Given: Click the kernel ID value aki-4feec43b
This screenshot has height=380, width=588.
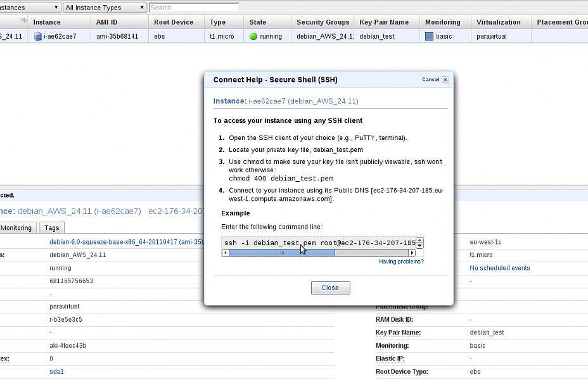Looking at the screenshot, I should coord(68,346).
